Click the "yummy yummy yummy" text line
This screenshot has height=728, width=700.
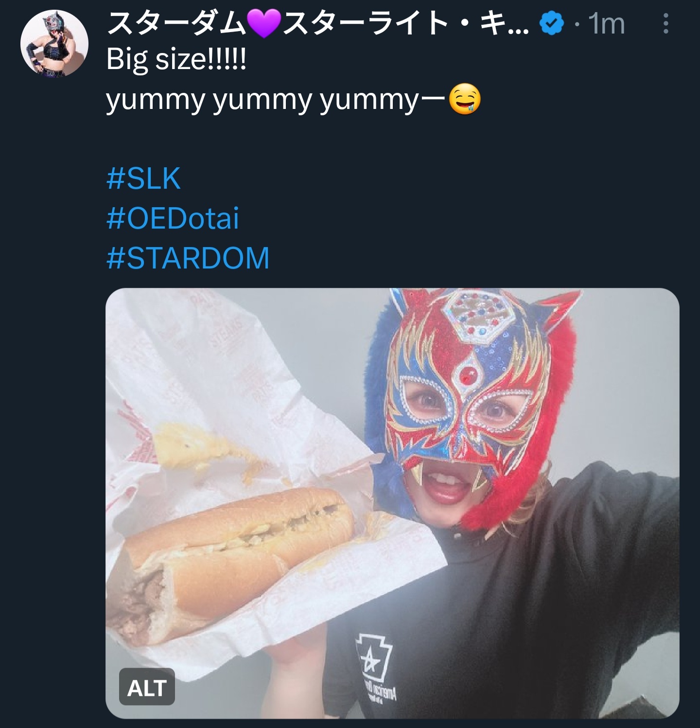coord(276,100)
